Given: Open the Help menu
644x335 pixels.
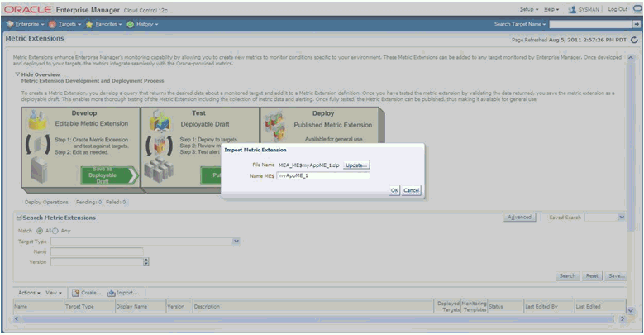Looking at the screenshot, I should pos(551,9).
